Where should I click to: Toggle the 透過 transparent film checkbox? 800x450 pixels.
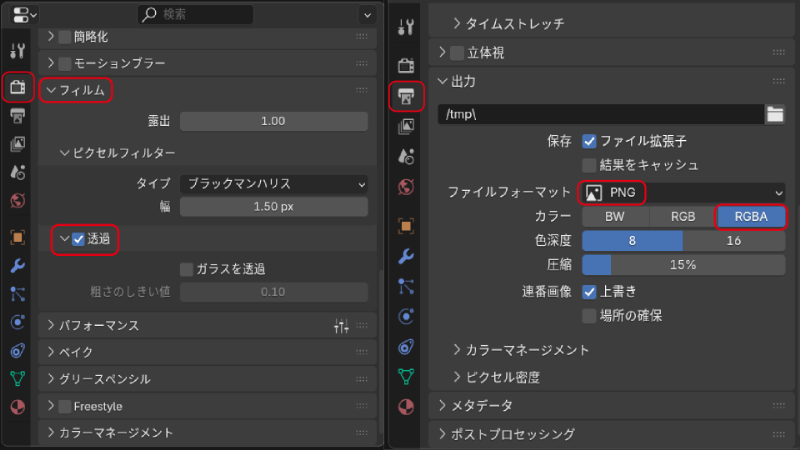point(78,239)
